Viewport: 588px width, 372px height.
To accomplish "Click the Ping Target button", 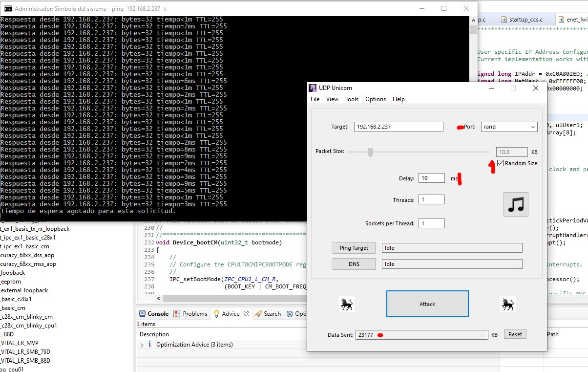I will pyautogui.click(x=354, y=247).
